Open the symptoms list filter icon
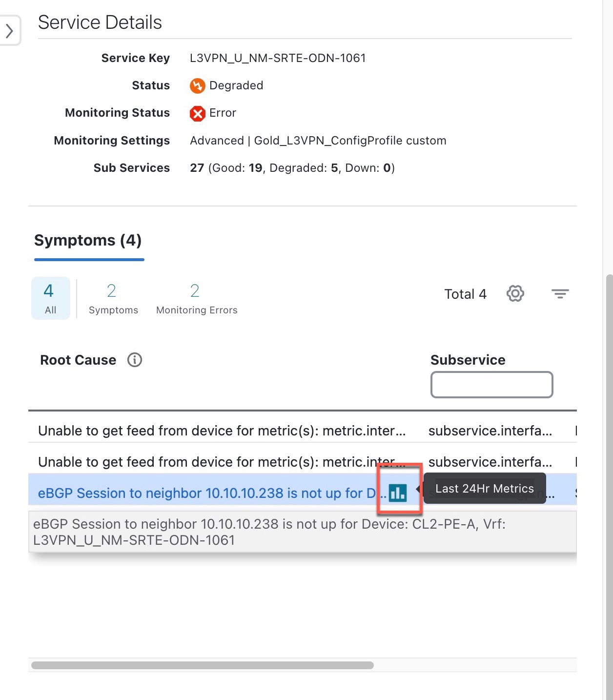Image resolution: width=613 pixels, height=700 pixels. [x=560, y=293]
